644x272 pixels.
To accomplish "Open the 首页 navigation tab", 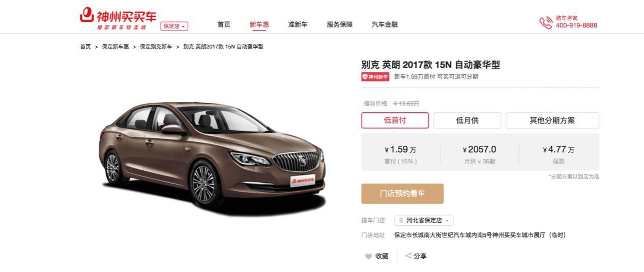I will (224, 24).
